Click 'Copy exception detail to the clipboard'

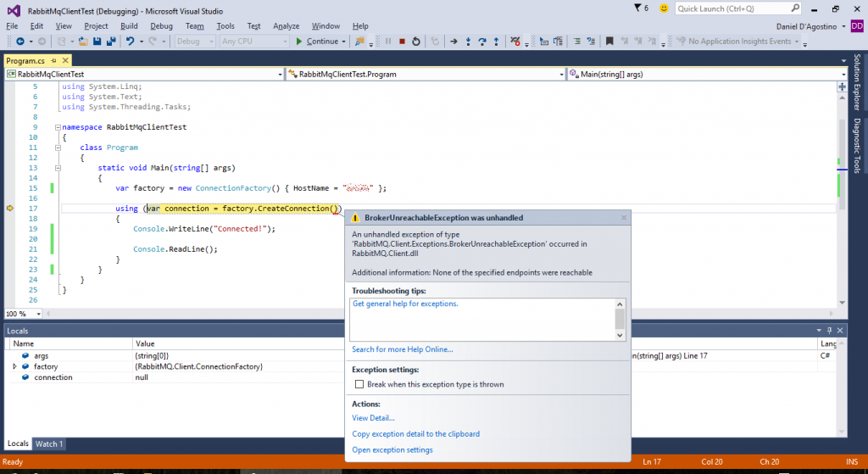[415, 434]
